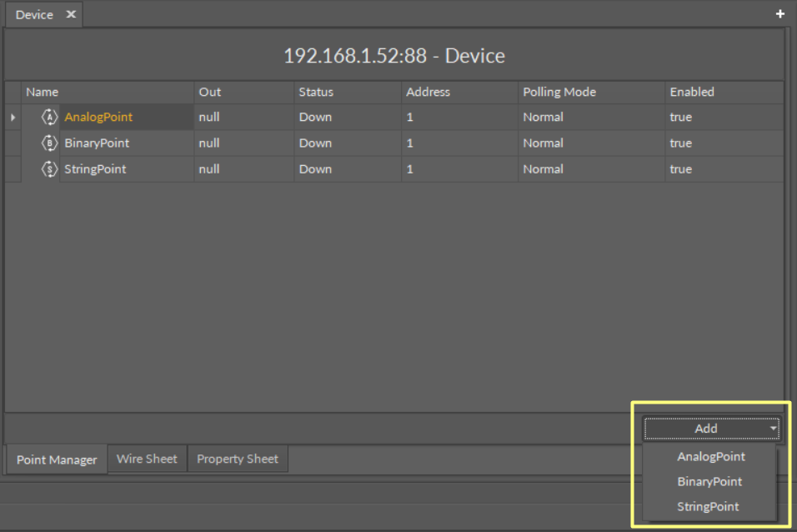Switch to the Property Sheet tab

[x=238, y=459]
